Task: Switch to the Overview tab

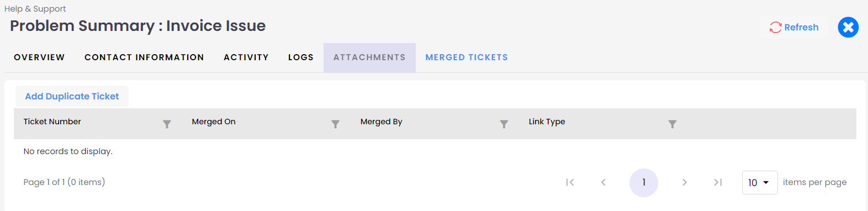Action: pos(39,57)
